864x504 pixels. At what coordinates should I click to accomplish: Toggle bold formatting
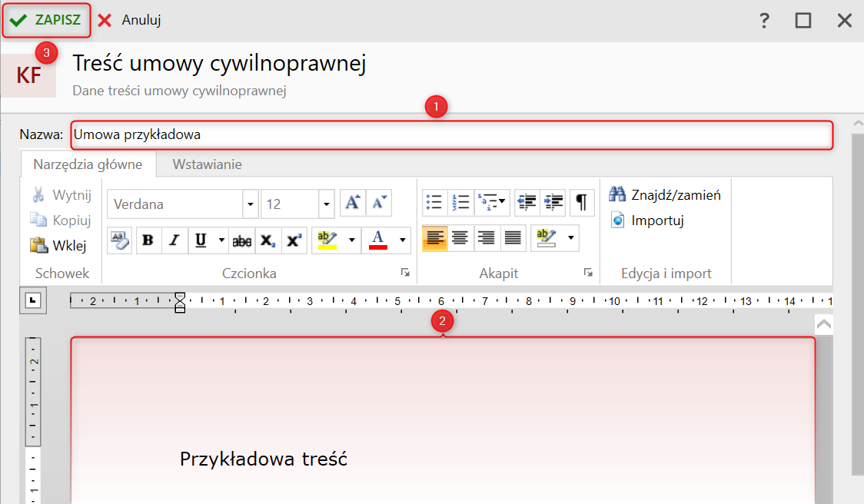click(148, 240)
